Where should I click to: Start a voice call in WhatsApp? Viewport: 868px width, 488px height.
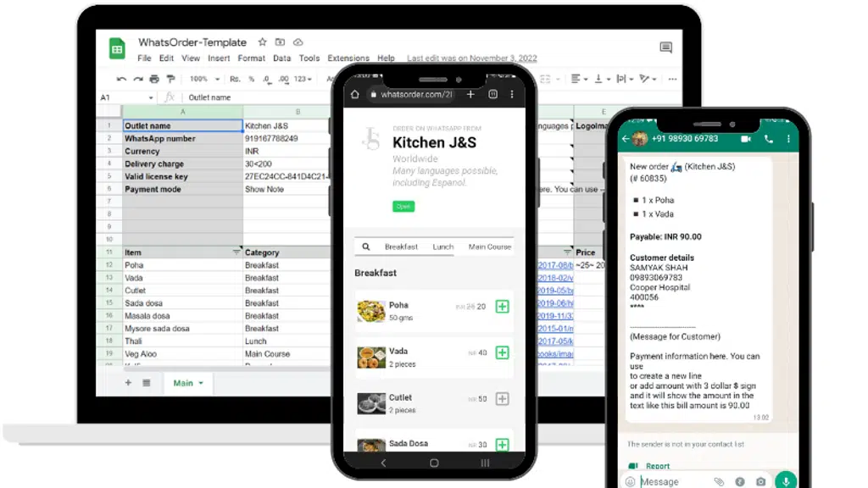click(768, 140)
